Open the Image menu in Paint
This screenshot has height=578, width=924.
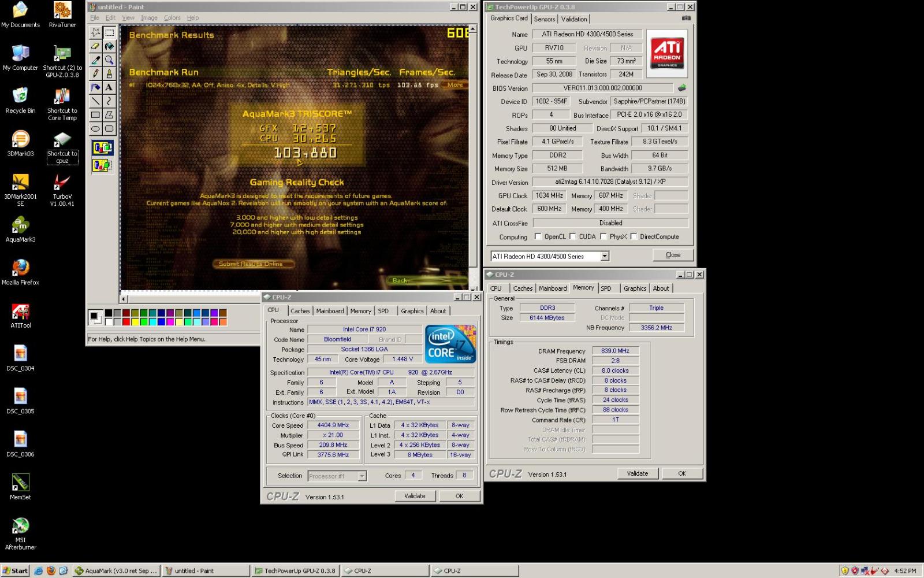point(149,18)
